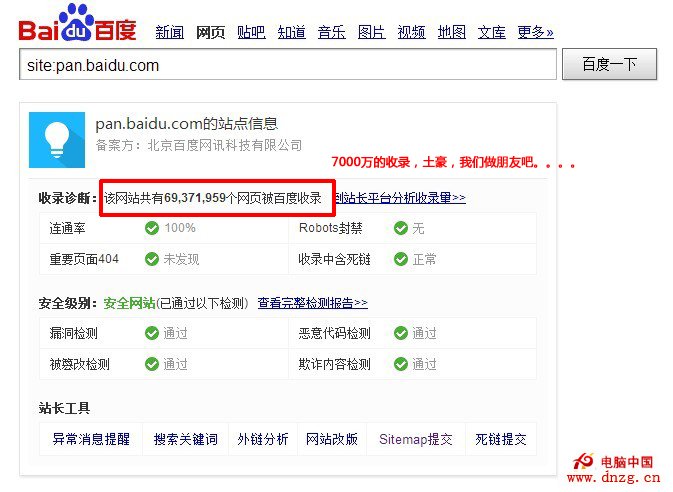Click green checkmark next to 100% 连通率
Image resolution: width=673 pixels, height=492 pixels.
(152, 228)
